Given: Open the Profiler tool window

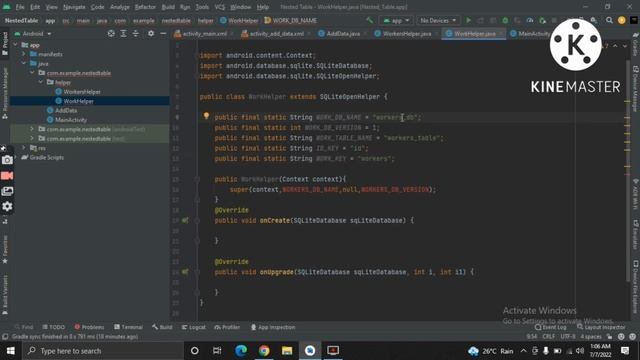Looking at the screenshot, I should (x=227, y=327).
